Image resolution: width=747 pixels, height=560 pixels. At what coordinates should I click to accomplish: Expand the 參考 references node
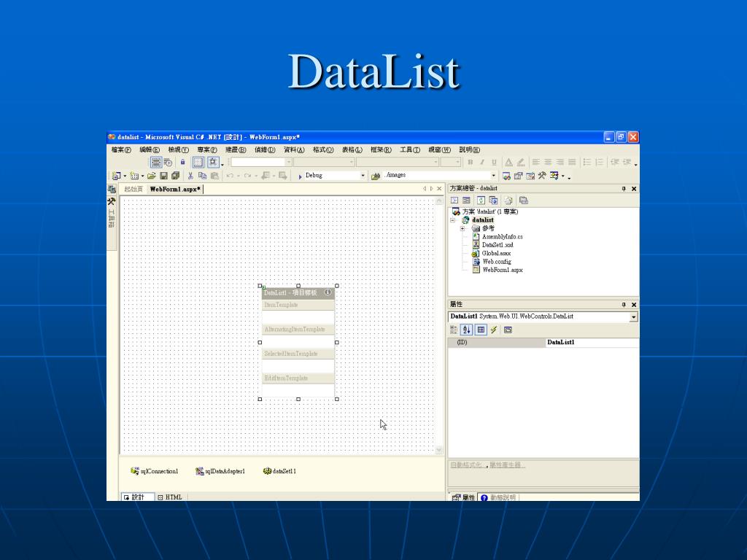(462, 228)
